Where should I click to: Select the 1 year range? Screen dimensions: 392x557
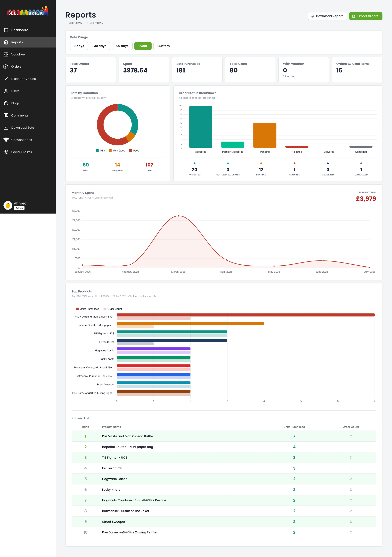click(x=143, y=46)
